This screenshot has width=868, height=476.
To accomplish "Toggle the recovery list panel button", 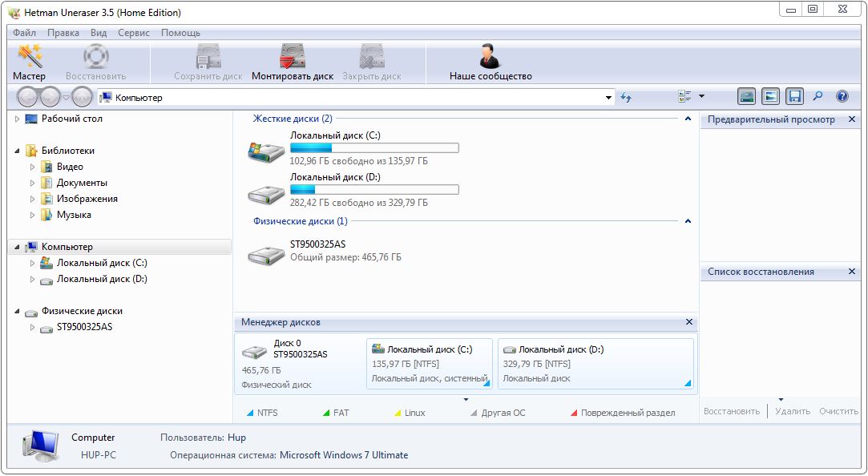I will click(x=795, y=97).
